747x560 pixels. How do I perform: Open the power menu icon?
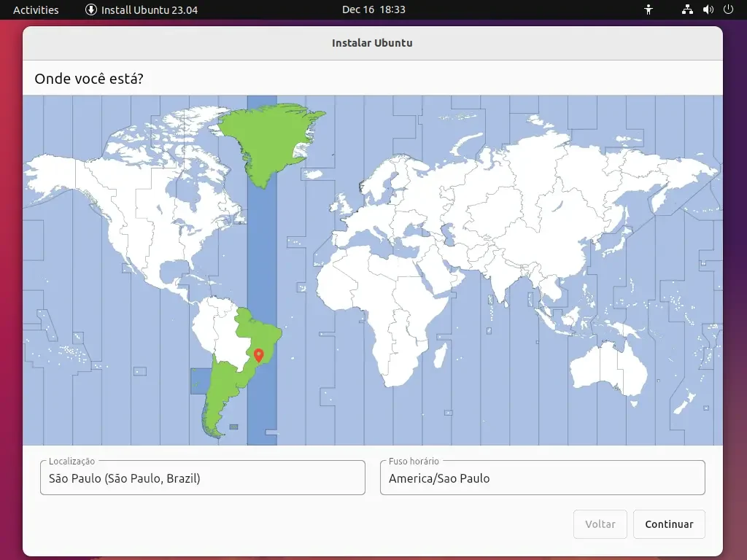pos(729,9)
